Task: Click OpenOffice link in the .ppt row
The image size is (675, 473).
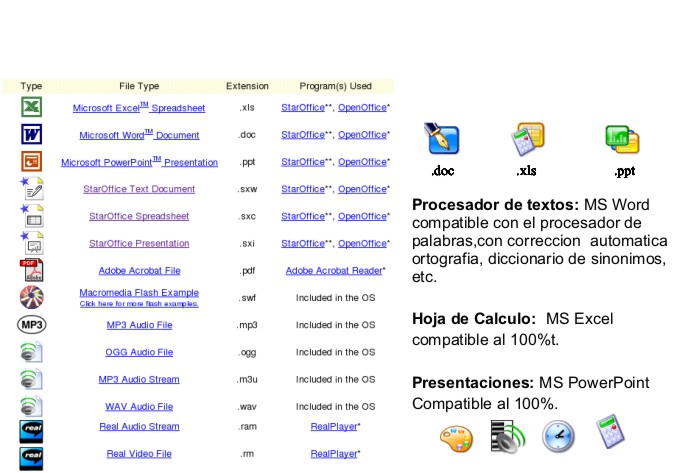Action: 362,161
